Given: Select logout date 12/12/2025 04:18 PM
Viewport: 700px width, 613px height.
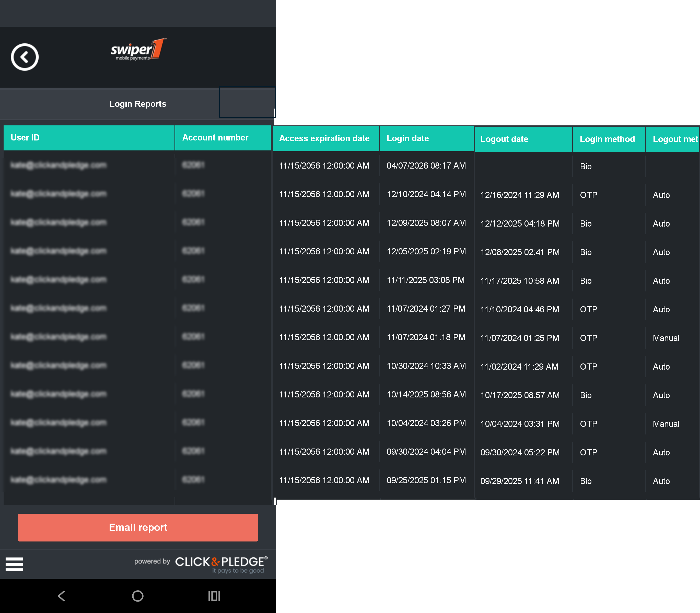Looking at the screenshot, I should click(520, 224).
